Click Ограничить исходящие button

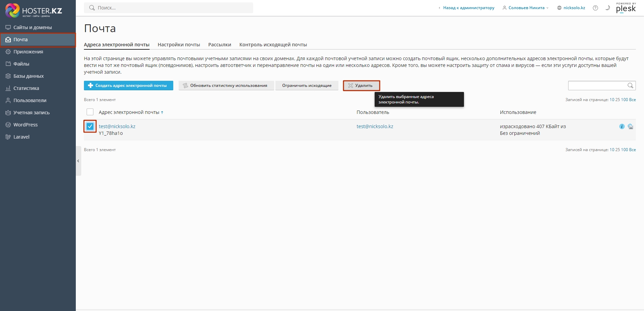coord(307,86)
